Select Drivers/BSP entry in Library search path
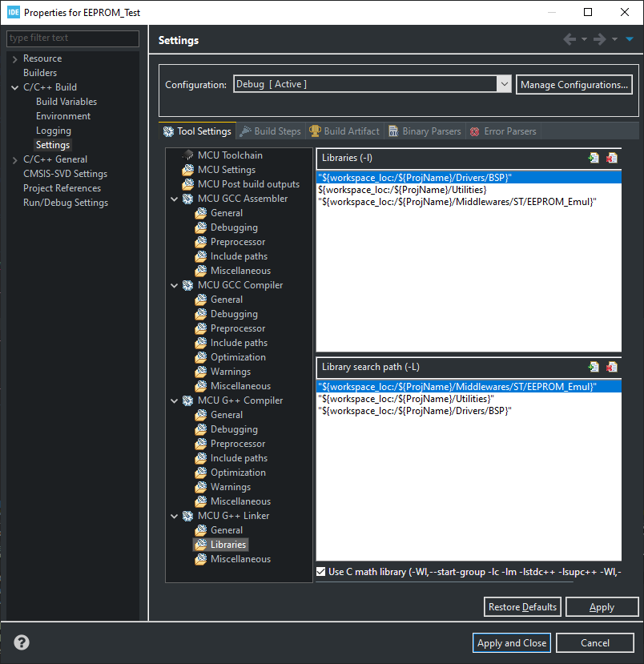Screen dimensions: 644x664 (x=469, y=411)
